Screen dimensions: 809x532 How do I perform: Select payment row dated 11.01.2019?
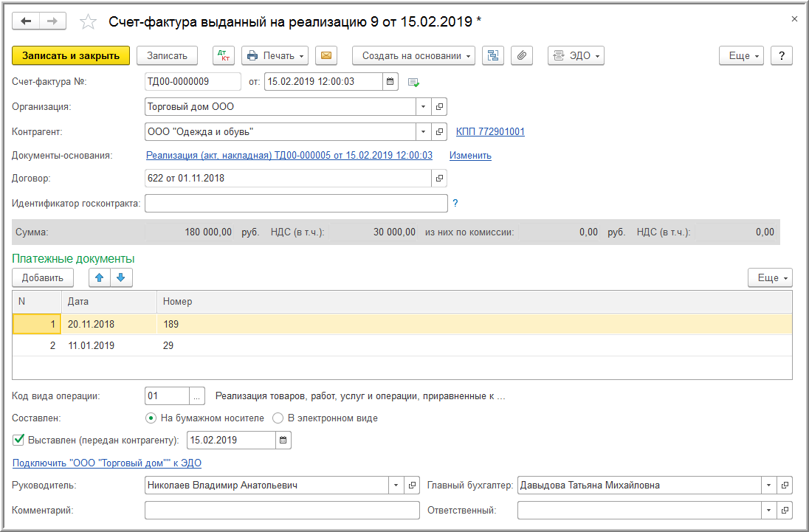[402, 345]
